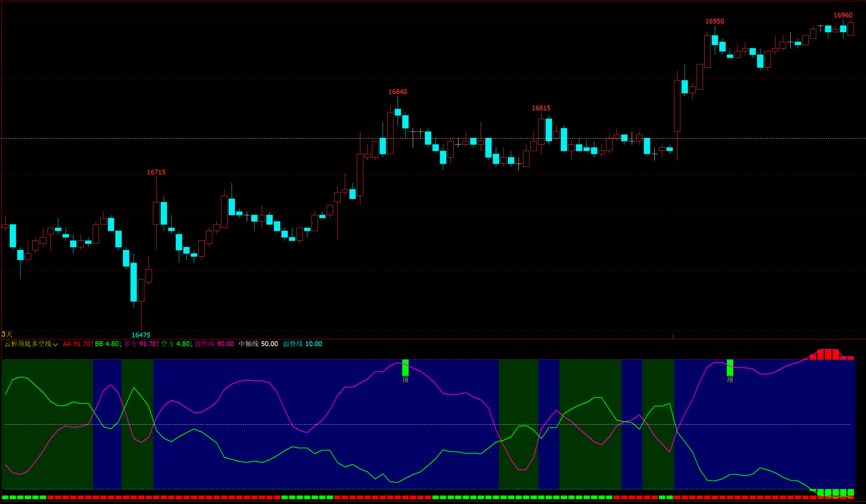This screenshot has height=504, width=866.
Task: Click the 弱势线 10.00 legend entry
Action: (x=302, y=344)
